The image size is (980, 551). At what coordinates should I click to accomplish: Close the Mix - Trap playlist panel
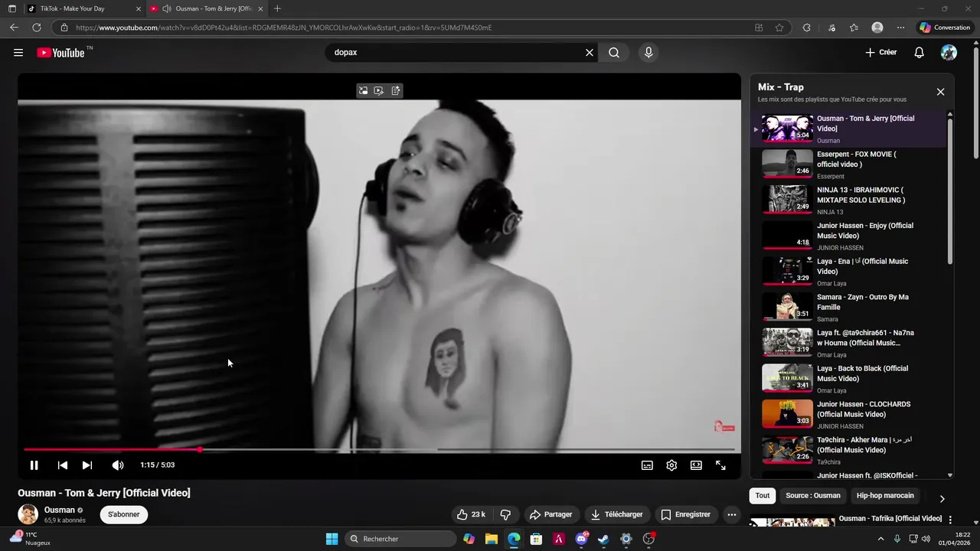click(x=941, y=92)
